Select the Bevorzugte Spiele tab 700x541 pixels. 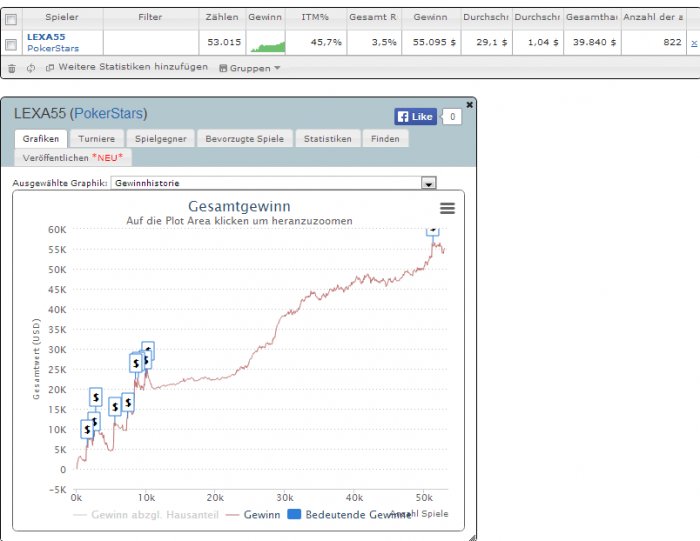tap(245, 139)
